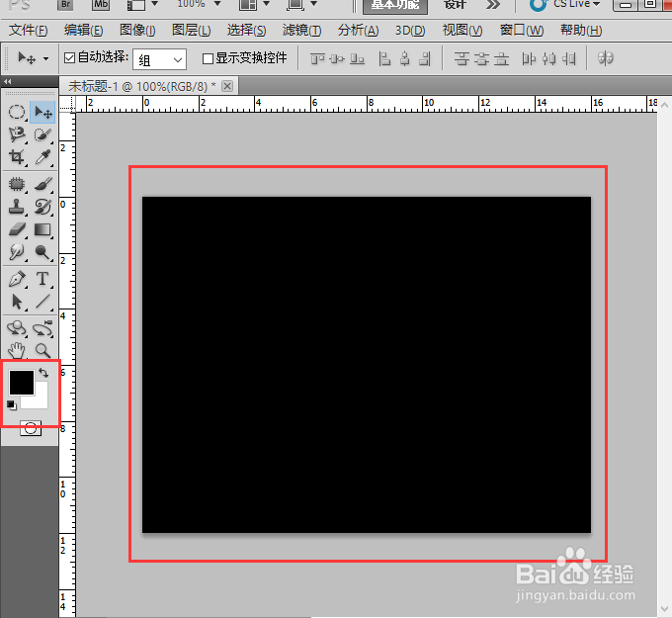The height and width of the screenshot is (618, 672).
Task: Open the 图像(I) menu
Action: click(x=137, y=31)
